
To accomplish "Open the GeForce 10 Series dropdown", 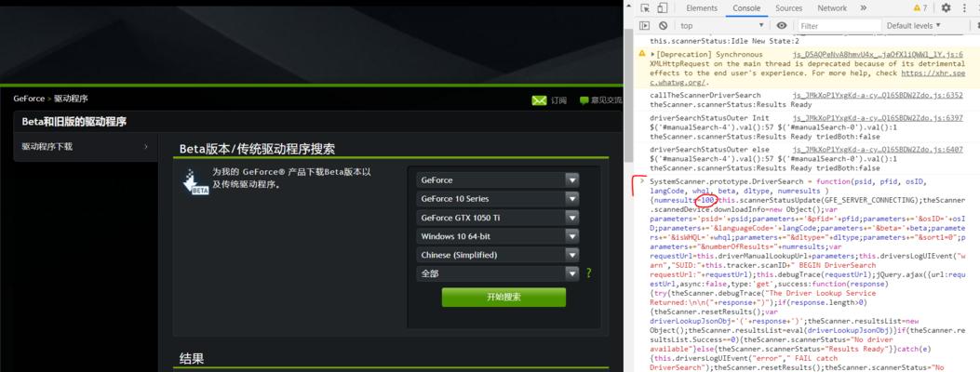I will pos(498,198).
